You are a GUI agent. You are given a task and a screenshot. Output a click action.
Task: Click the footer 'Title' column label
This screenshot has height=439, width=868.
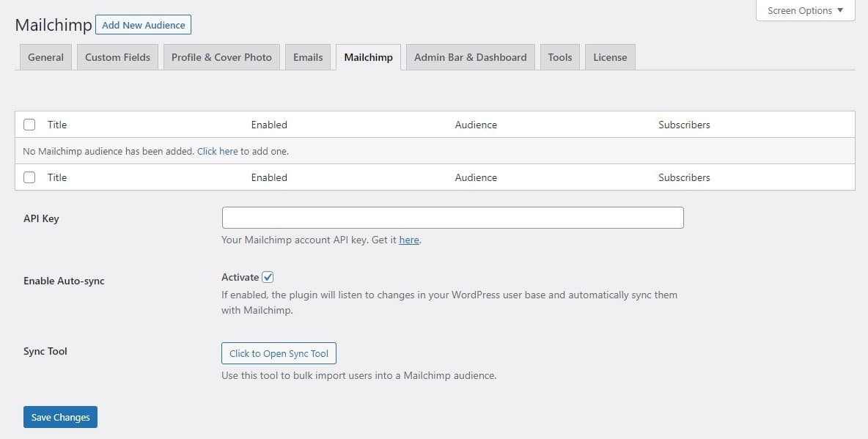click(57, 177)
